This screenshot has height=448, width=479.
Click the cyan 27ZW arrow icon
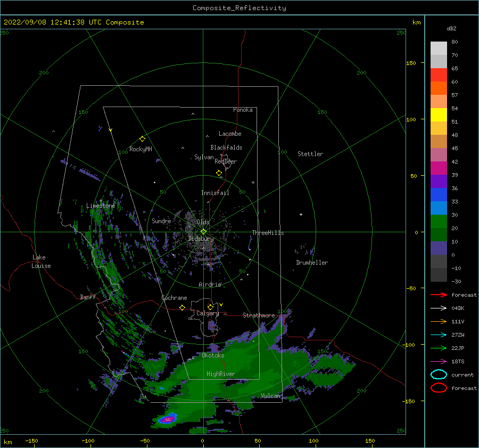coord(439,335)
